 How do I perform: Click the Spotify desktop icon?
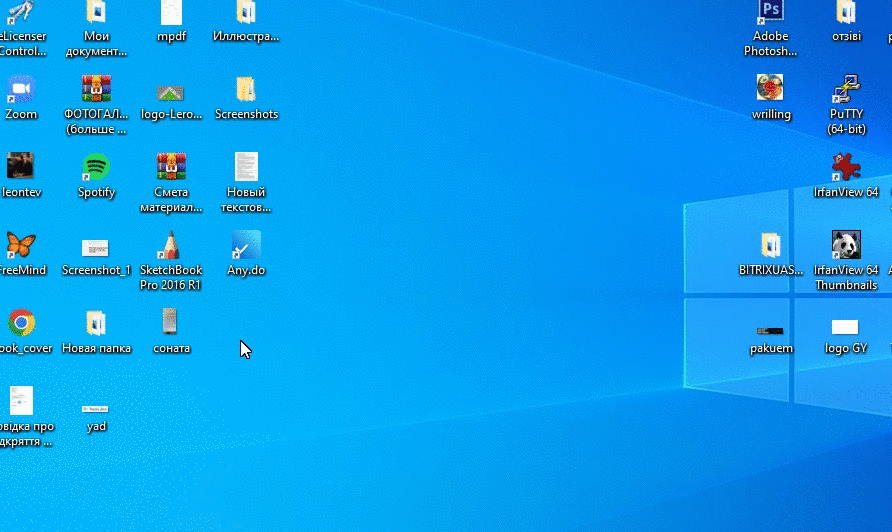(x=96, y=168)
